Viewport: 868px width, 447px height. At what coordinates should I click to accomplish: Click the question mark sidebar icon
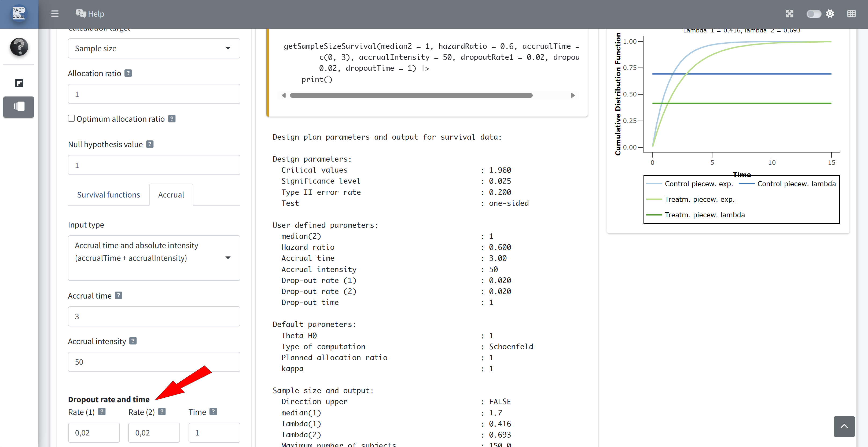click(19, 47)
